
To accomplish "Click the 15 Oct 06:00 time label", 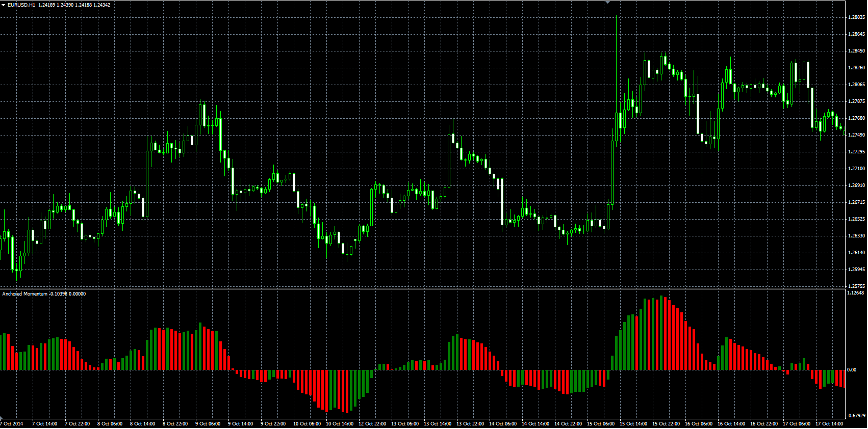I will (x=601, y=424).
